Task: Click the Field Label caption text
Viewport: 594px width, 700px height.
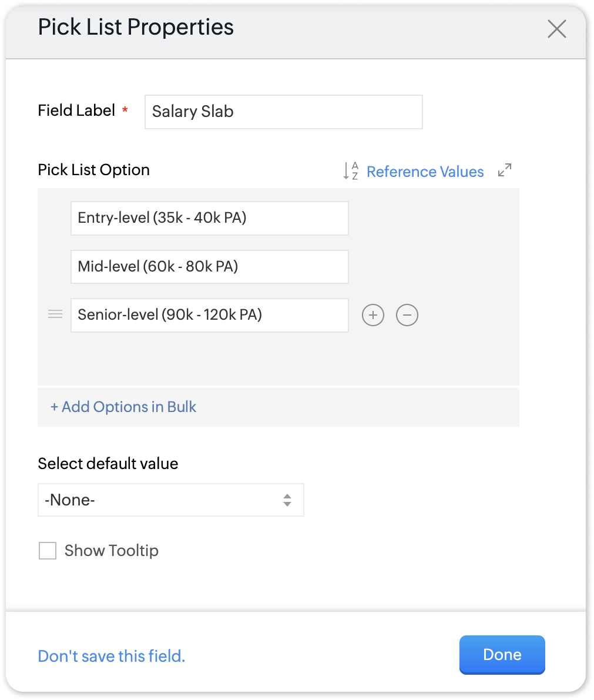Action: (76, 110)
